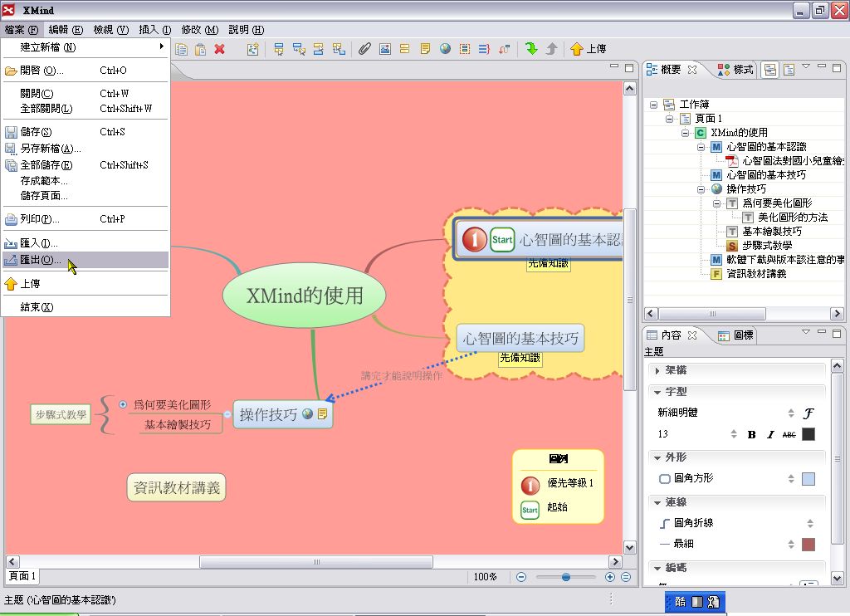The image size is (850, 616).
Task: Click the red X Delete icon
Action: pyautogui.click(x=219, y=49)
